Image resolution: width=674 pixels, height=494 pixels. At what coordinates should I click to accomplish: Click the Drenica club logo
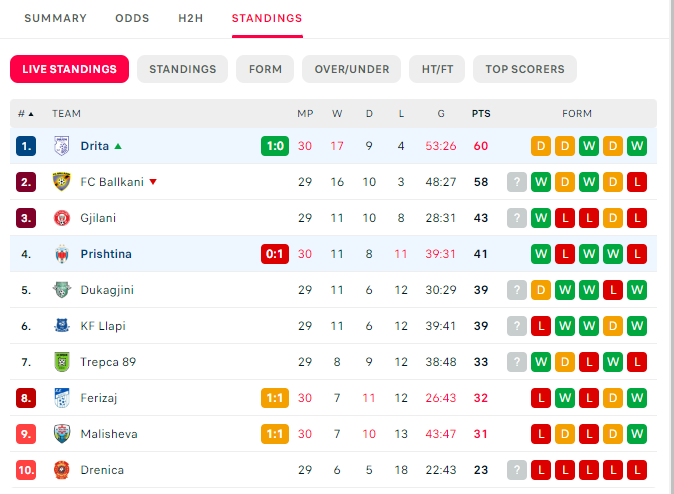(x=62, y=470)
